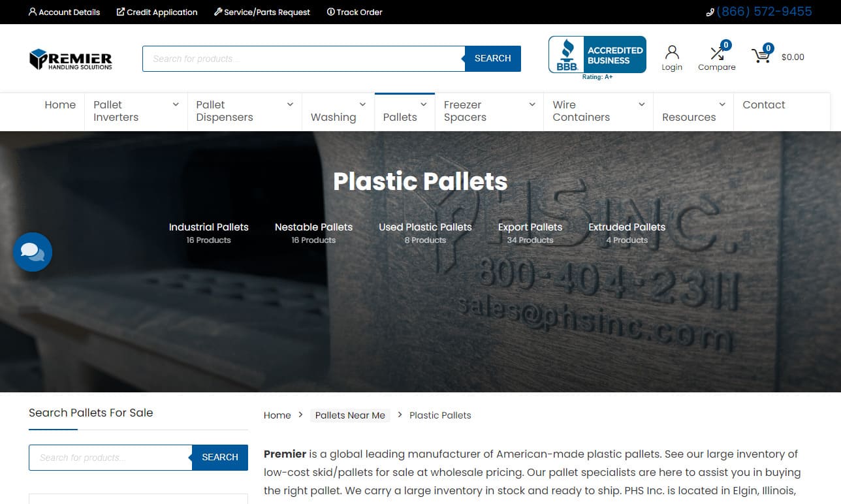Click the blue SEARCH button
Viewport: 841px width, 504px height.
coord(492,58)
